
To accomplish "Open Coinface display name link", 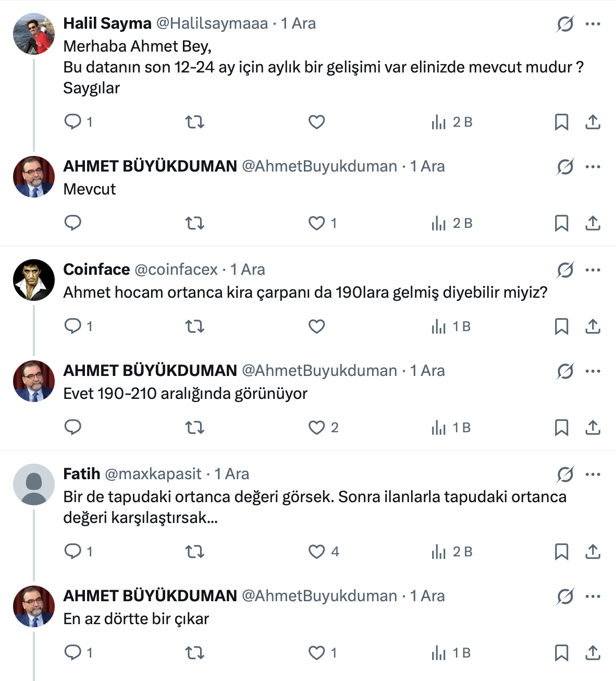I will point(96,270).
